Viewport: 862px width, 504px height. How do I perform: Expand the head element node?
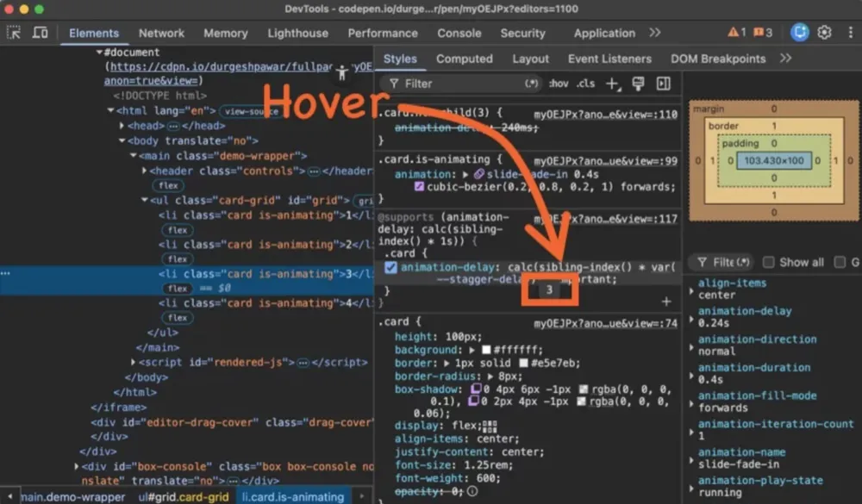122,126
